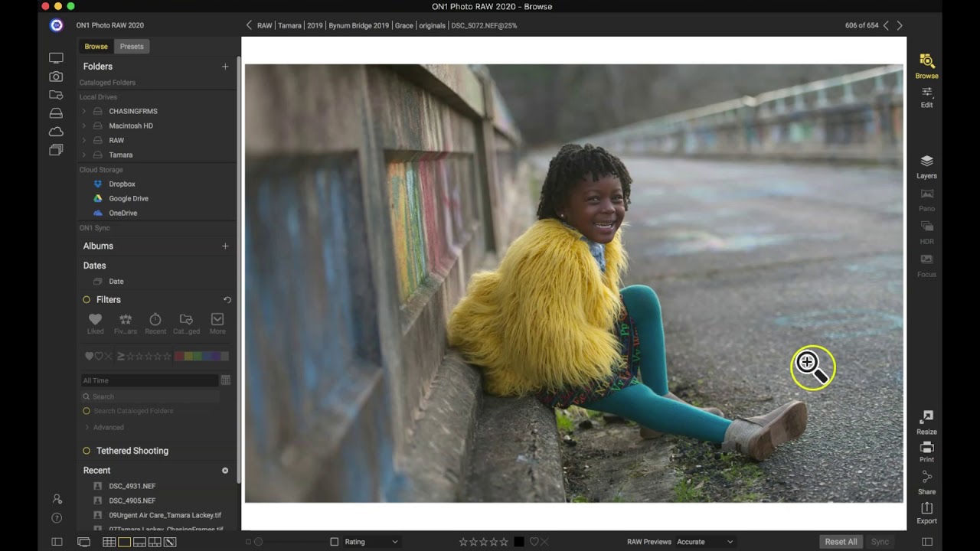Viewport: 980px width, 551px height.
Task: Expand the Advanced search options
Action: (87, 427)
